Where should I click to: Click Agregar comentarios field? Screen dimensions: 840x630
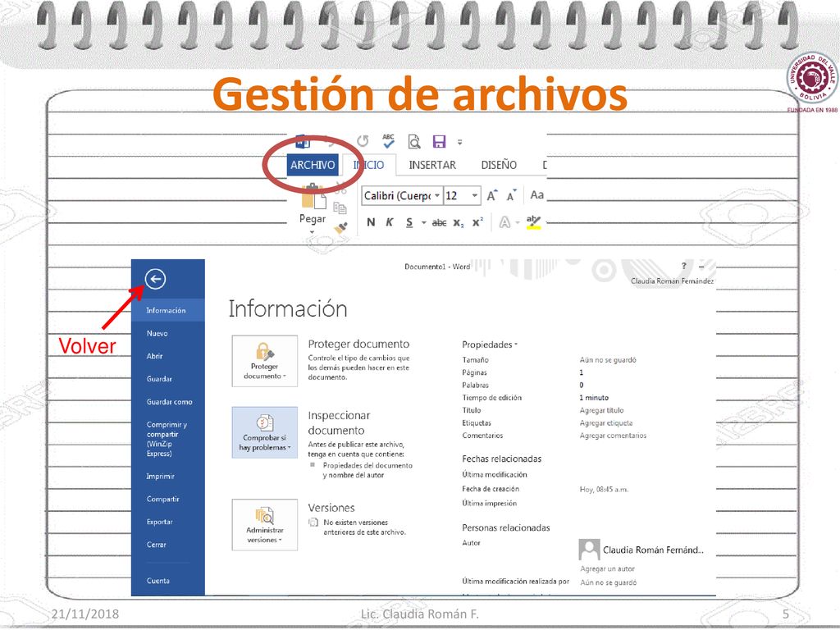[x=613, y=436]
